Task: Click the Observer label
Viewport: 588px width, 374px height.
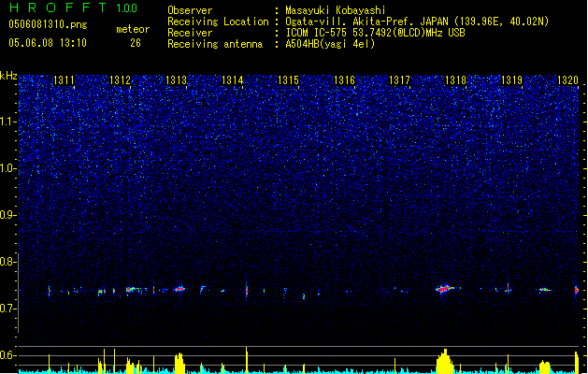Action: pos(190,10)
